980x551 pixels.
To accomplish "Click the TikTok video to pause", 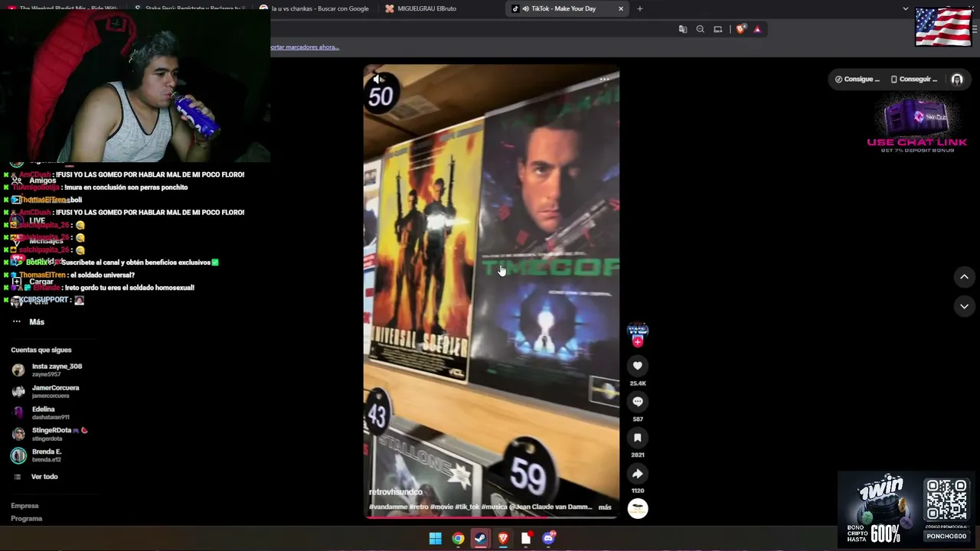I will click(491, 291).
